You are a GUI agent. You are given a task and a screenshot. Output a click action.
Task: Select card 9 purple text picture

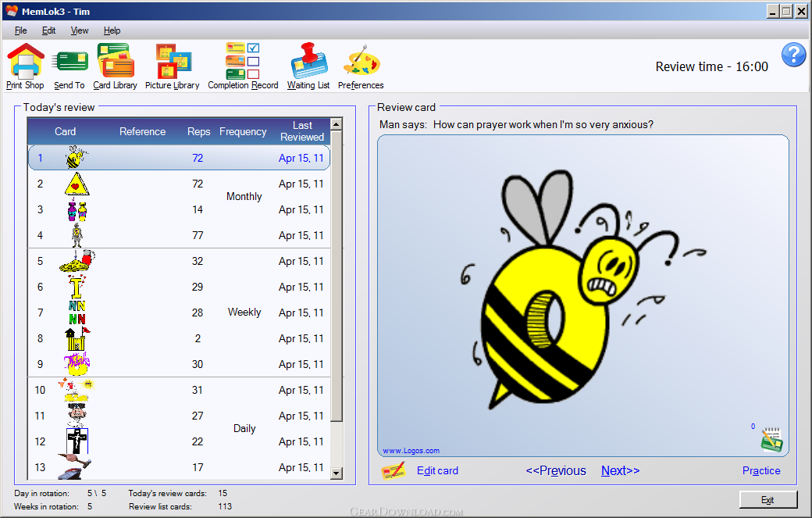(x=77, y=363)
